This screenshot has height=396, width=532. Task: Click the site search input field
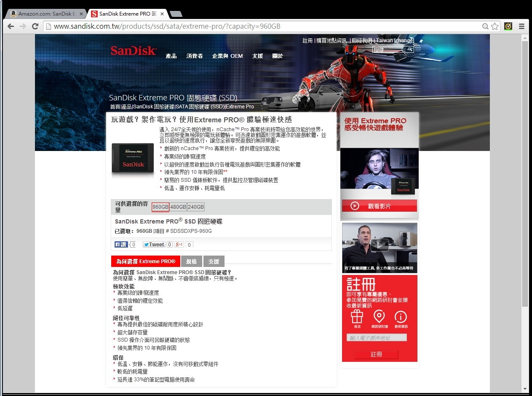coord(389,50)
